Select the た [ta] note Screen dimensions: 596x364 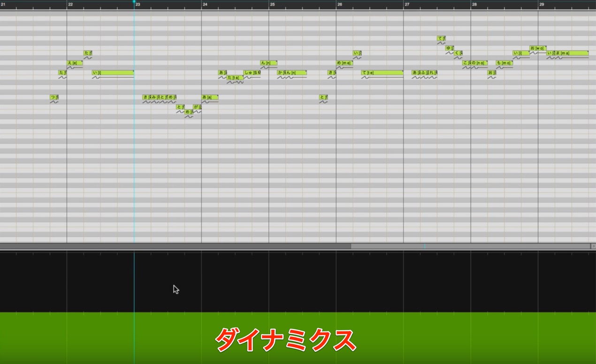click(x=235, y=78)
